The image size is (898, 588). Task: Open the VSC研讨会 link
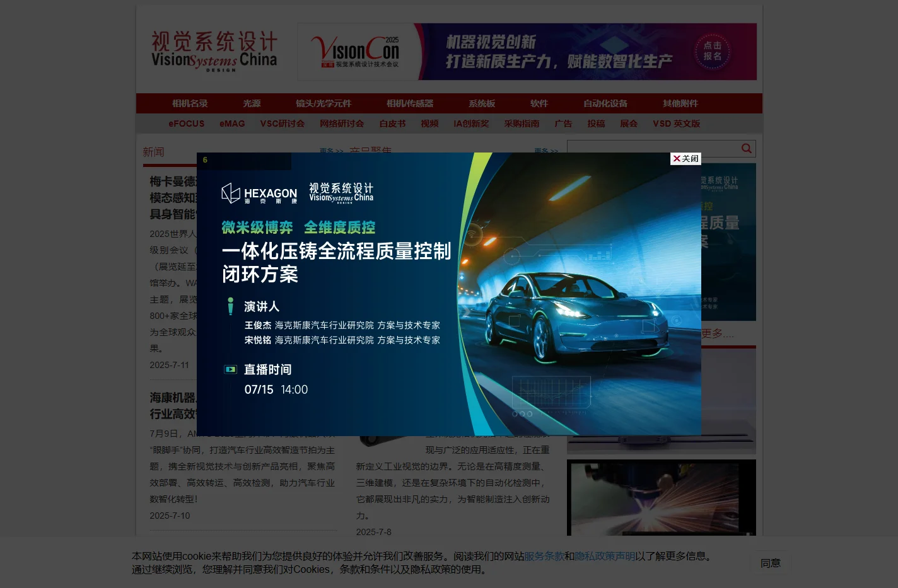point(283,124)
